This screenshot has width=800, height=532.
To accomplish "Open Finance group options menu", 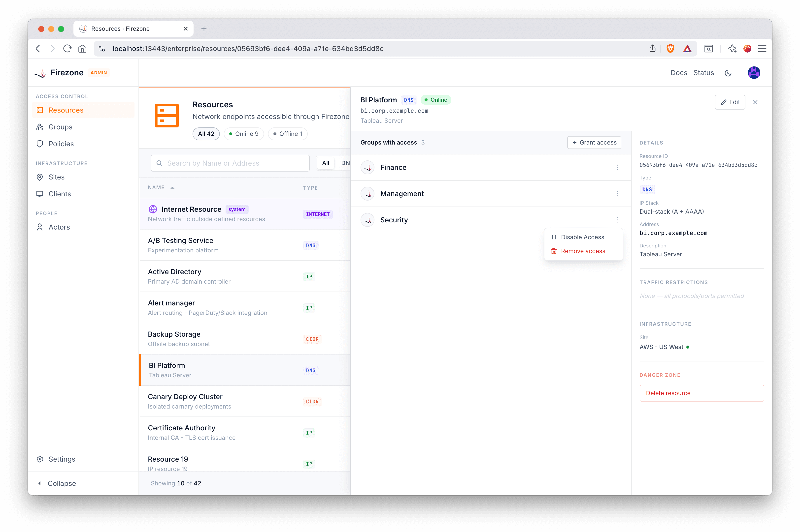I will tap(617, 167).
